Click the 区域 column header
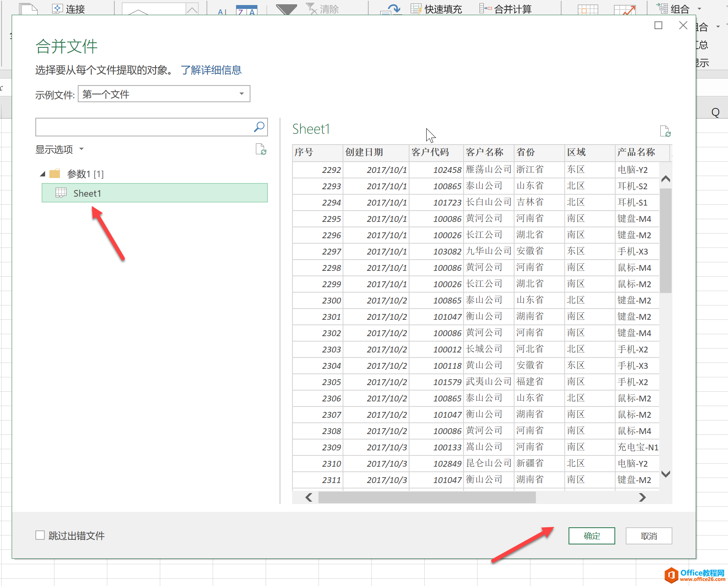Viewport: 728px width, 586px height. tap(590, 153)
